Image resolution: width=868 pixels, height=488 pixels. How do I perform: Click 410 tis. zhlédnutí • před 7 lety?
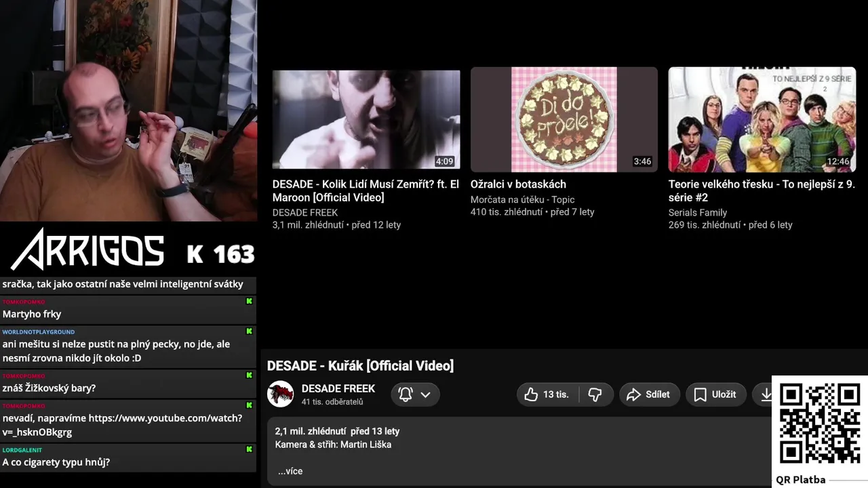[532, 212]
